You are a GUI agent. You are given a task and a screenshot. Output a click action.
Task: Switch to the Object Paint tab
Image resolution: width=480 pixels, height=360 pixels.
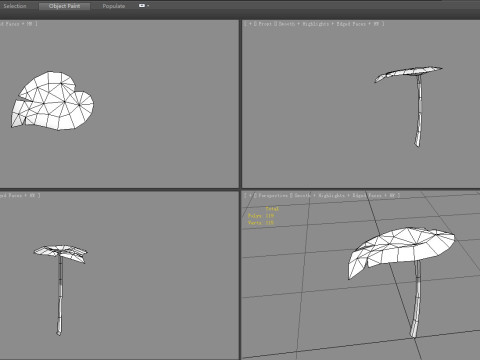pyautogui.click(x=64, y=6)
